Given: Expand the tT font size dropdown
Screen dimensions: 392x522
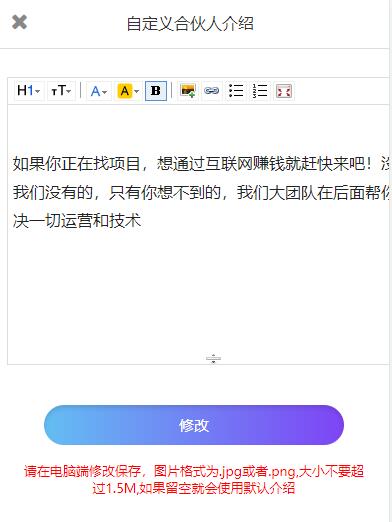Looking at the screenshot, I should tap(61, 91).
